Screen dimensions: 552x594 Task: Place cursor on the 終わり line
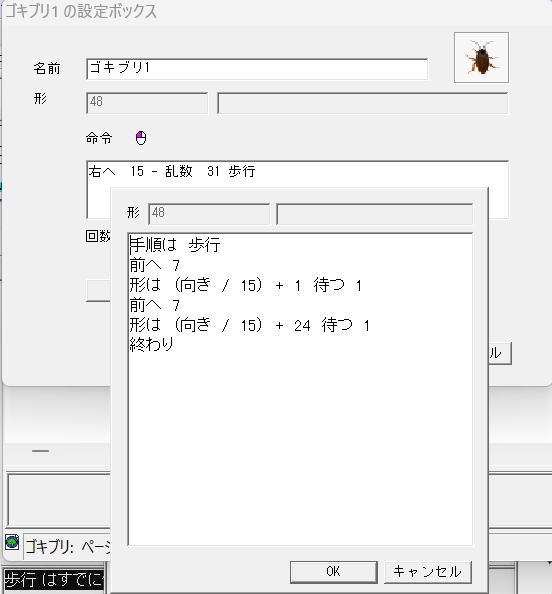click(x=152, y=345)
